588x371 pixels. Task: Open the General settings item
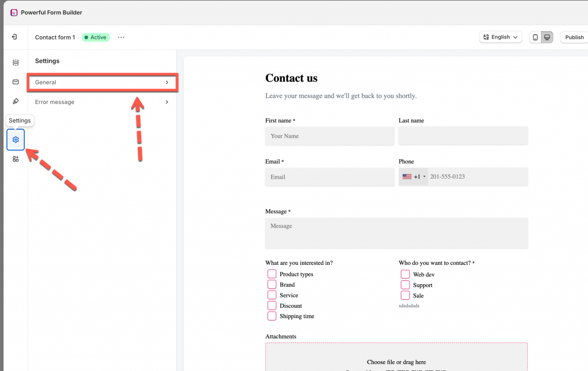click(x=102, y=83)
